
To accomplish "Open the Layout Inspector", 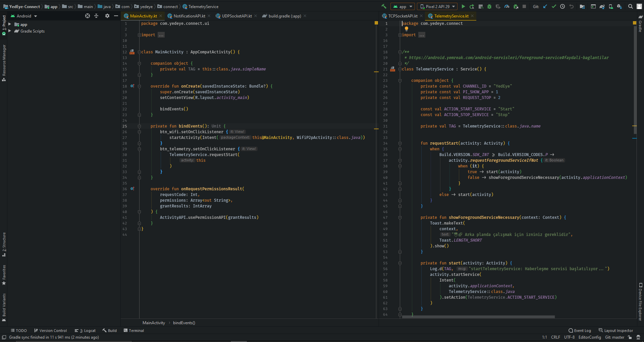I will pos(616,331).
